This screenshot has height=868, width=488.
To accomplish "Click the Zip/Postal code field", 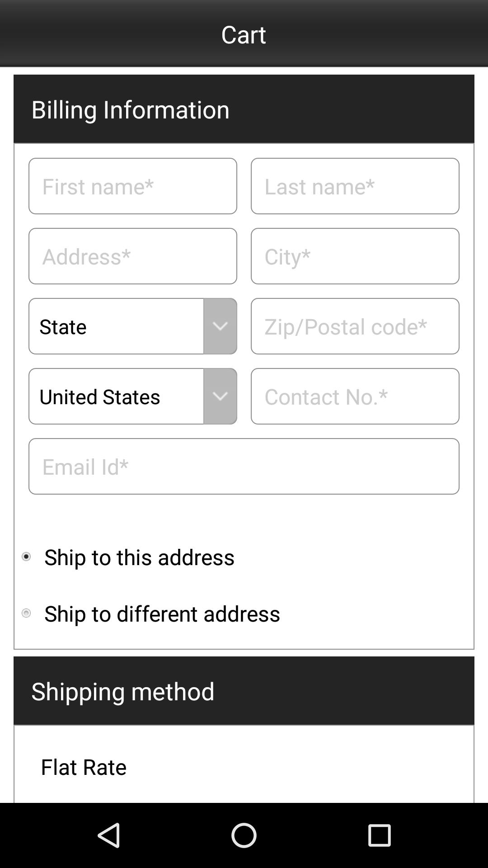I will point(355,326).
